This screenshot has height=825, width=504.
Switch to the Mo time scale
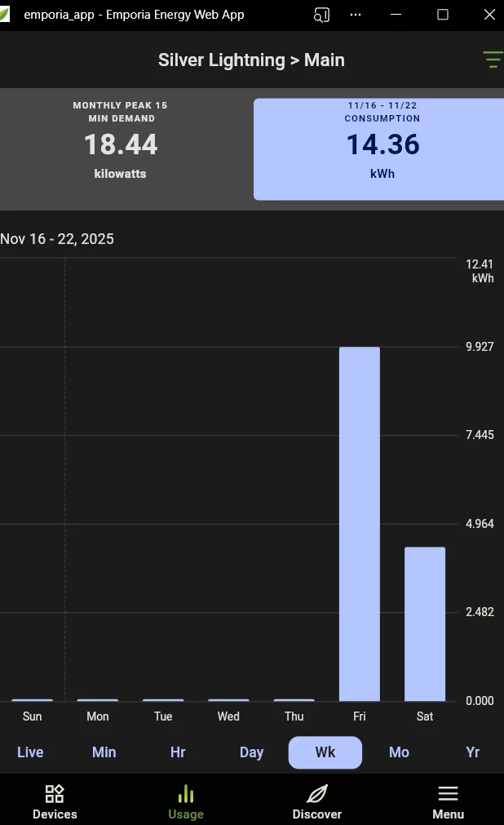pos(399,752)
